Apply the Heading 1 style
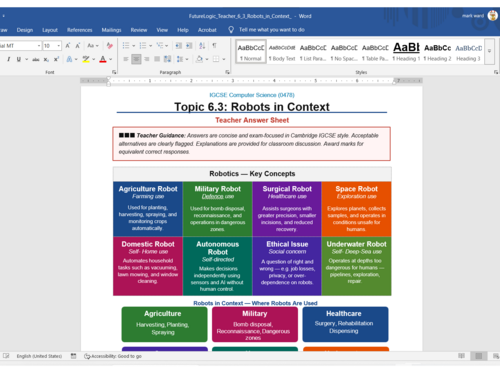Screen dimensions: 500x375 click(406, 51)
